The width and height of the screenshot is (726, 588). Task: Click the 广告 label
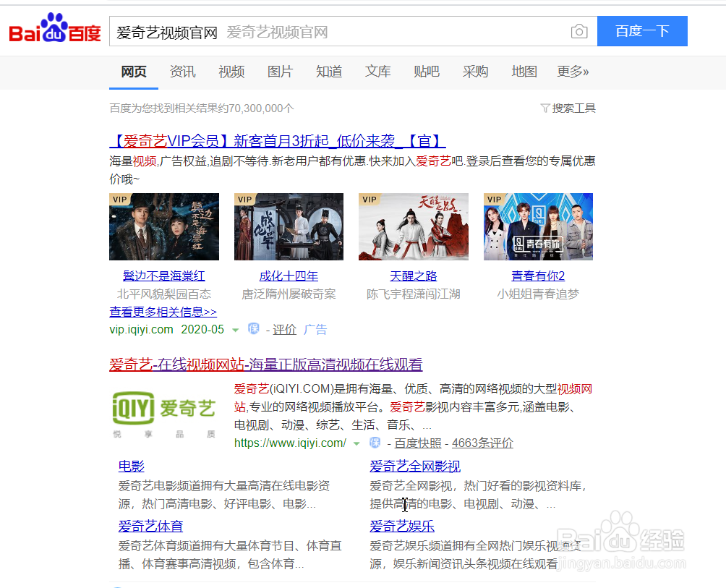click(315, 330)
